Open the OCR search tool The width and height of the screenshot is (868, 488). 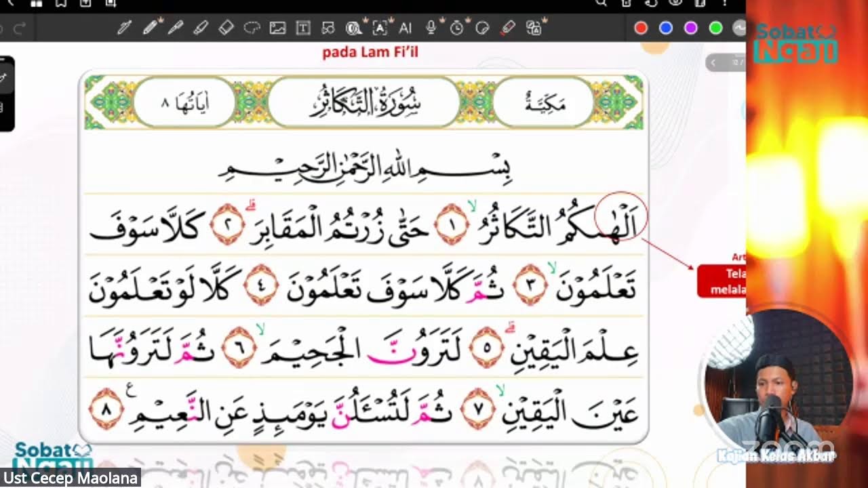coord(354,28)
